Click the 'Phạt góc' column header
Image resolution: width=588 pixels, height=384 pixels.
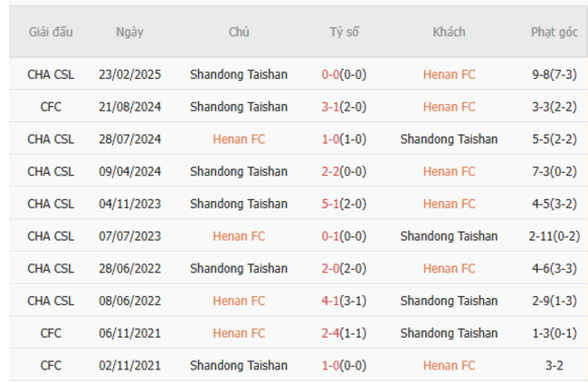(554, 33)
